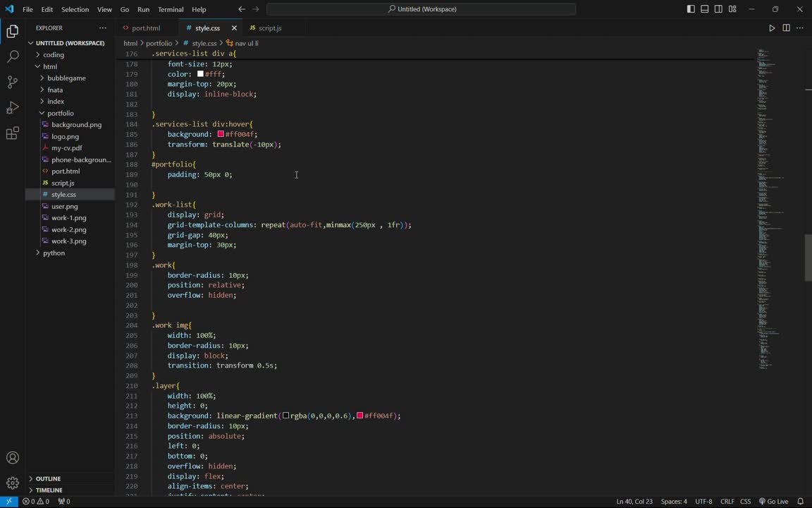Image resolution: width=812 pixels, height=508 pixels.
Task: Expand the bubblegame folder
Action: point(66,78)
